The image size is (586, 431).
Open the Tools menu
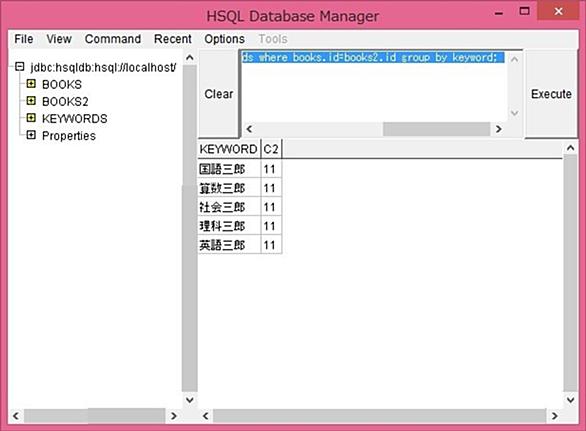273,39
